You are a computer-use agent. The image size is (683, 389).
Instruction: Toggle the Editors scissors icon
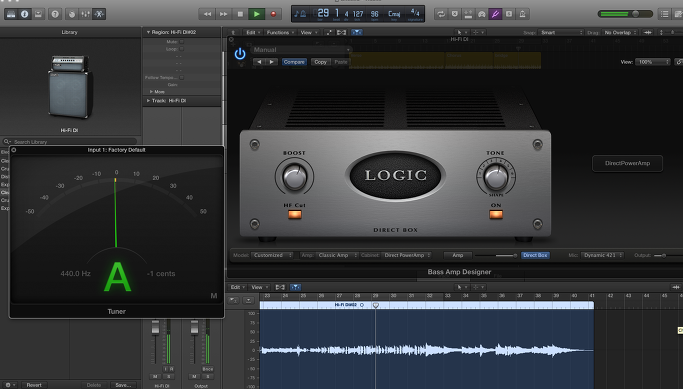[99, 14]
